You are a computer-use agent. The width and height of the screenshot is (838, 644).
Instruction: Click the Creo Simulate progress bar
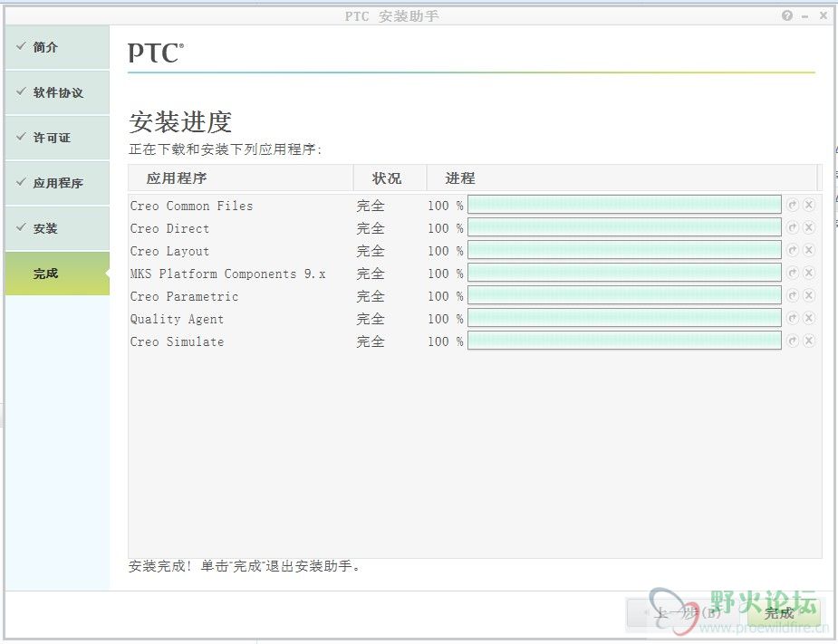coord(624,341)
